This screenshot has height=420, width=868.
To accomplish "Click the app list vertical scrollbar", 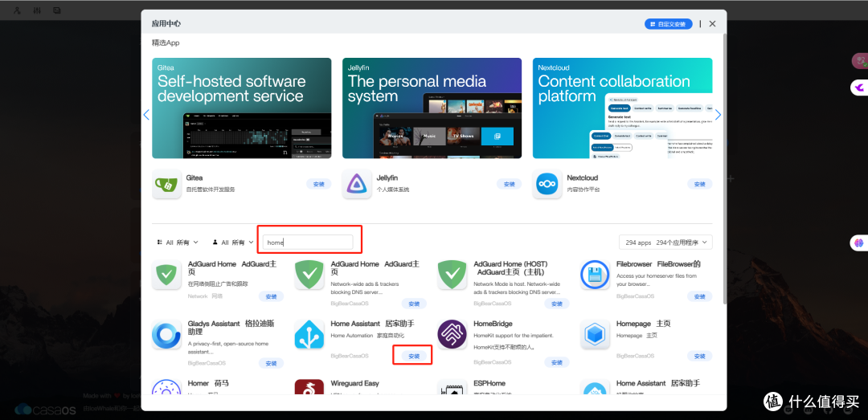I will pyautogui.click(x=725, y=168).
